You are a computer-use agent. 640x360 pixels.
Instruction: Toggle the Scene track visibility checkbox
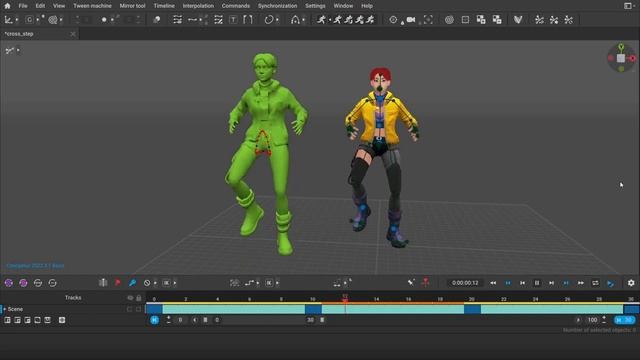[130, 309]
